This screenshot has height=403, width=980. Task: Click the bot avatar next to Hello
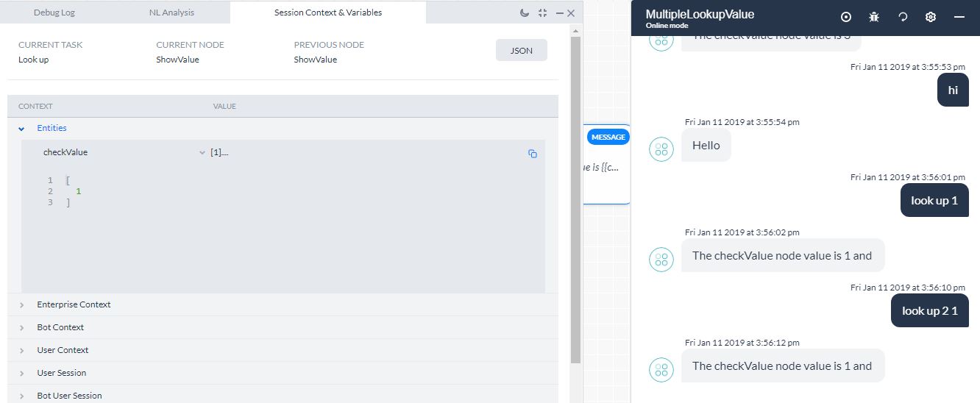tap(661, 149)
